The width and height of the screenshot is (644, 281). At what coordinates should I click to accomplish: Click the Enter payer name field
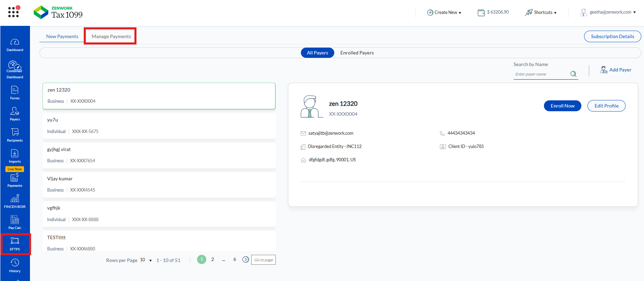coord(541,74)
